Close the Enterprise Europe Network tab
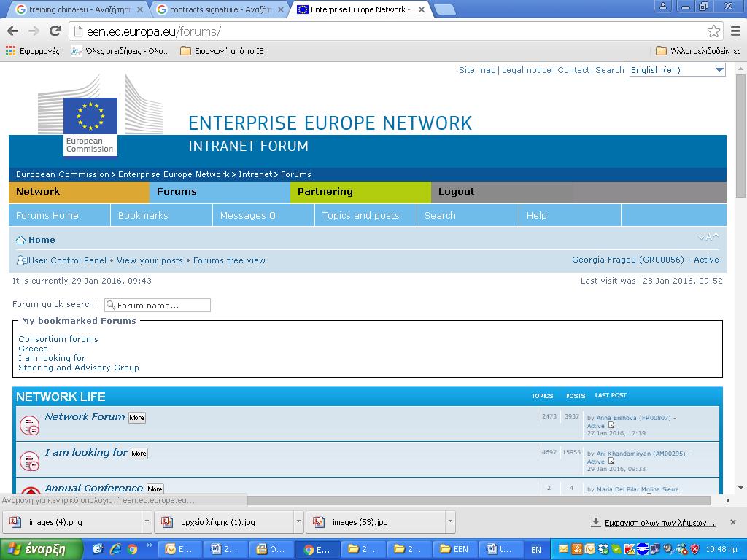 (x=421, y=9)
